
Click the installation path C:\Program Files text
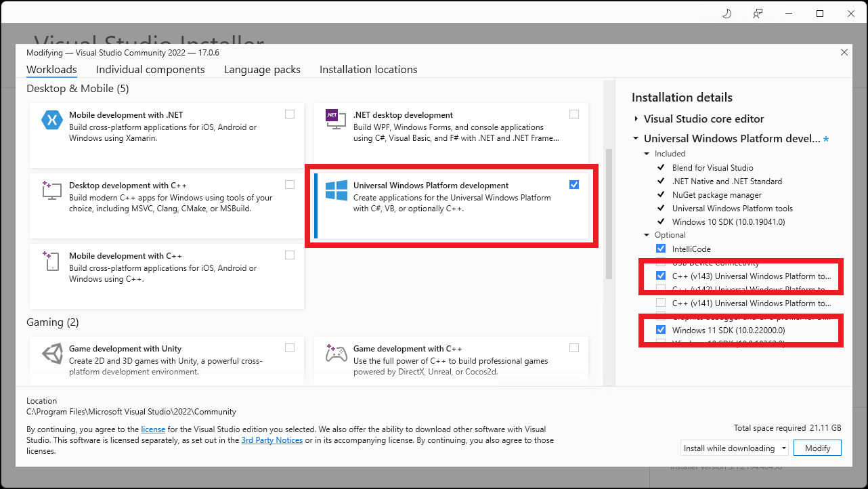(131, 412)
